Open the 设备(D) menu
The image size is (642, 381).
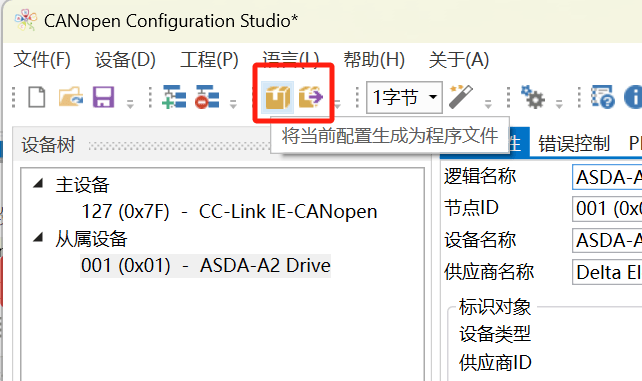point(125,60)
